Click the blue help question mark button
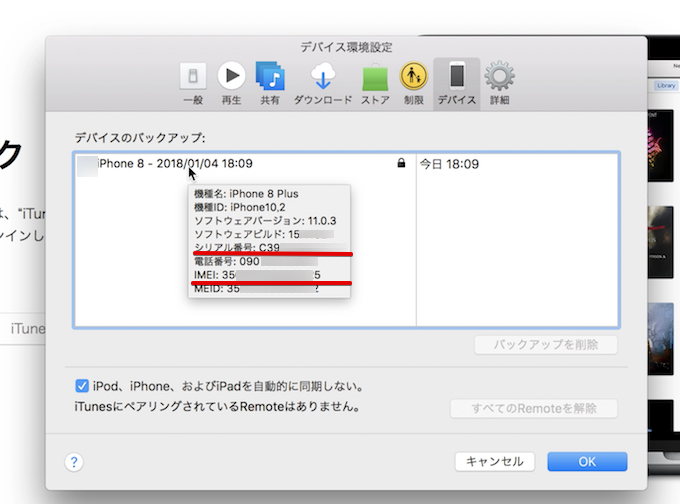 [x=74, y=461]
